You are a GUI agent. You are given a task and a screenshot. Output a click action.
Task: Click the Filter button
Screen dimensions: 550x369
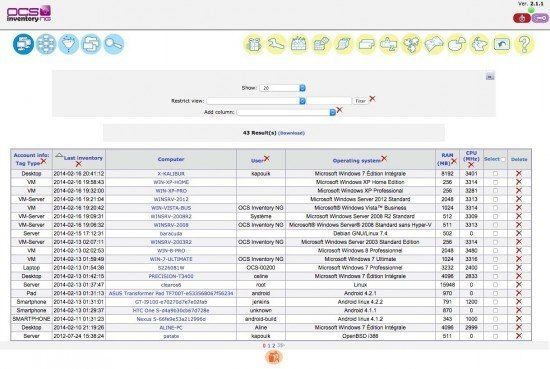pos(360,101)
